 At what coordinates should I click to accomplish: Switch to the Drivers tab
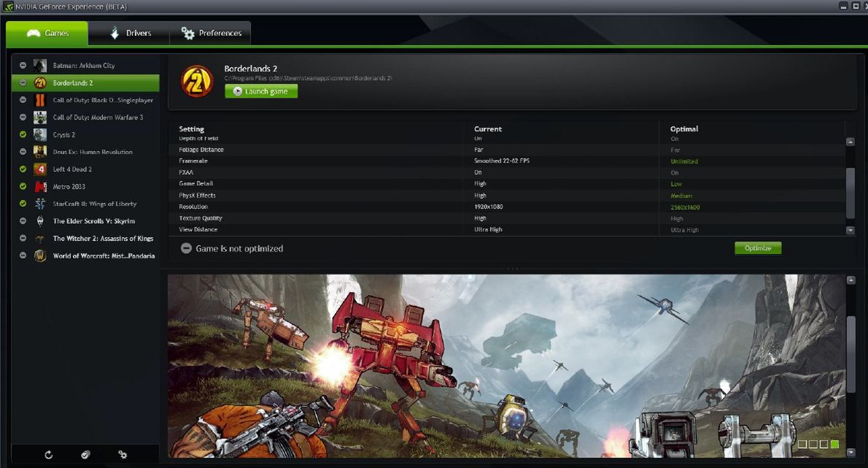pos(131,33)
